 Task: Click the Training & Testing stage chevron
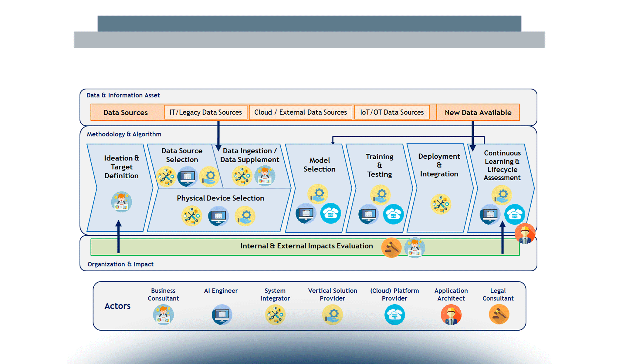pyautogui.click(x=379, y=165)
